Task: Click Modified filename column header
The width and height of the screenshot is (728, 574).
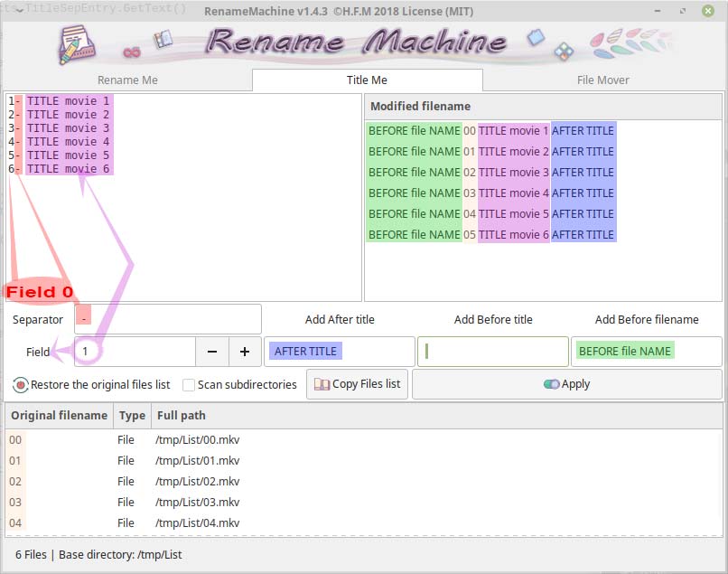Action: click(x=543, y=107)
